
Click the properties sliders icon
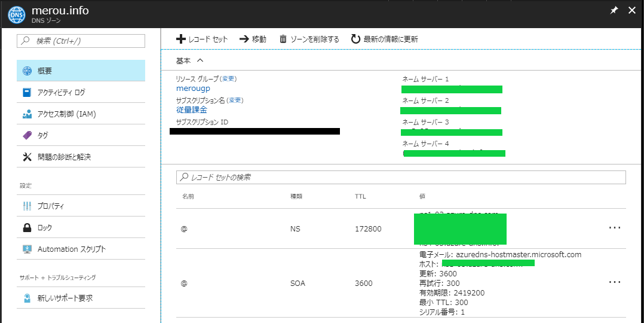coord(27,206)
